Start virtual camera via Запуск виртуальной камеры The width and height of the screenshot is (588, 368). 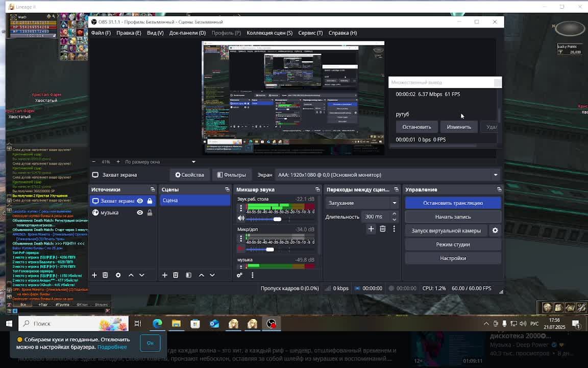point(446,231)
